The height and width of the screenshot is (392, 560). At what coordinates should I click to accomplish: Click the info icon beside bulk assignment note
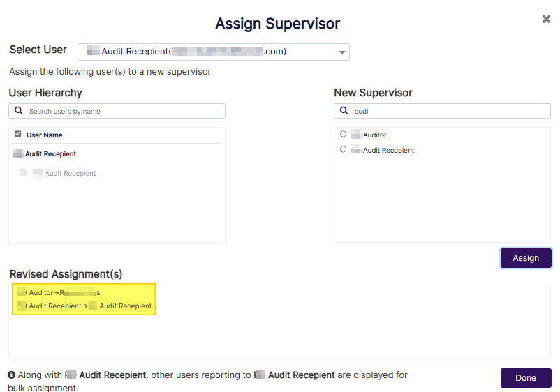coord(11,375)
